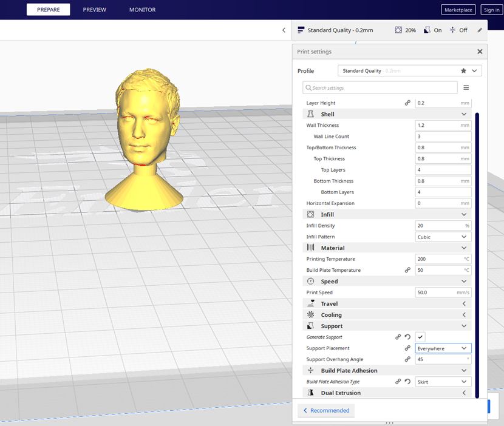The width and height of the screenshot is (504, 426).
Task: Click link icon beside Support Placement
Action: (x=407, y=348)
